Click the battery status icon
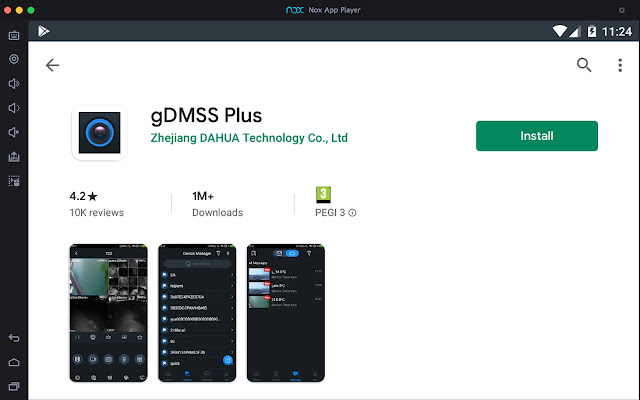Image resolution: width=640 pixels, height=400 pixels. point(592,31)
